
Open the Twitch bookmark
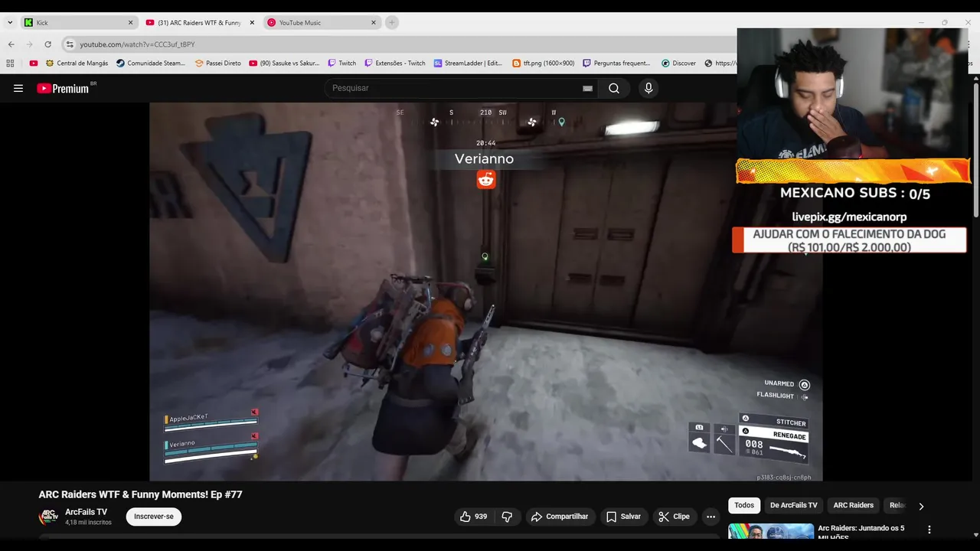click(341, 64)
